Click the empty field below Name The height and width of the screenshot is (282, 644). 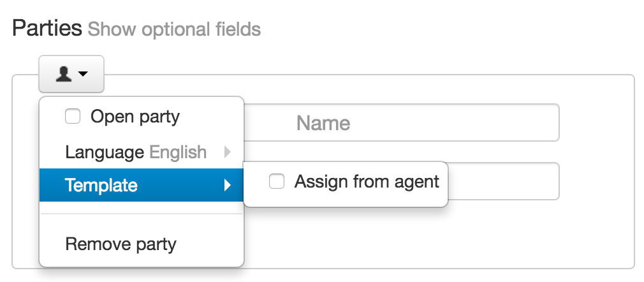pyautogui.click(x=503, y=181)
